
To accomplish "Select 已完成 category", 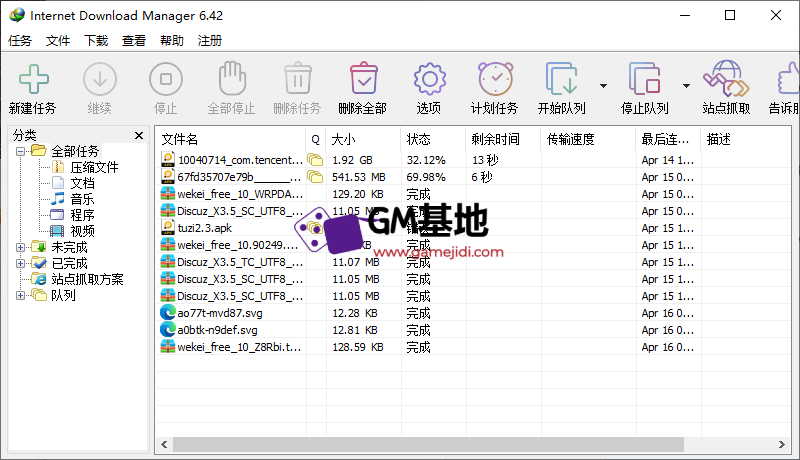I will tap(69, 263).
